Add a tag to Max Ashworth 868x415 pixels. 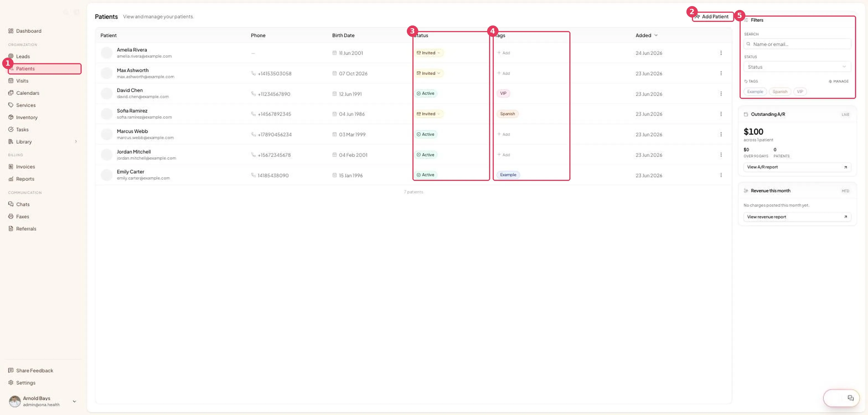[x=503, y=73]
